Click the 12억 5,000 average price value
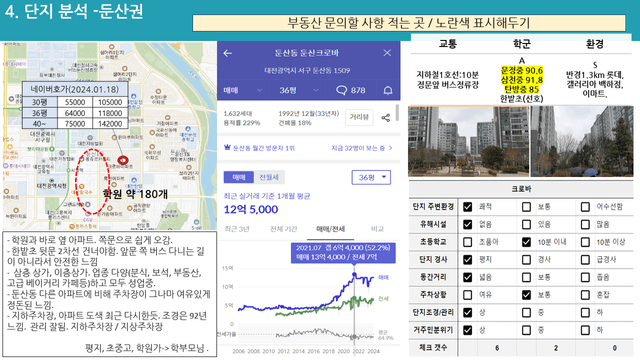This screenshot has width=640, height=360. click(x=251, y=210)
